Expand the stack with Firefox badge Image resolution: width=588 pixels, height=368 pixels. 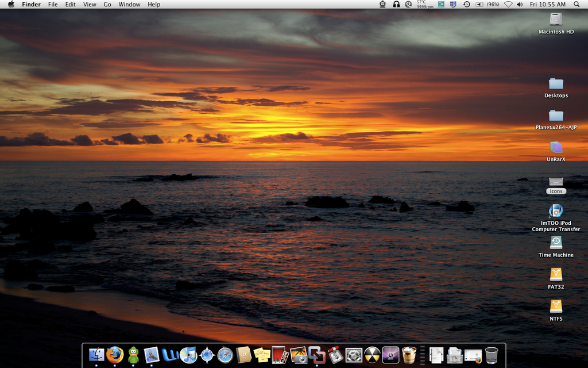(473, 355)
